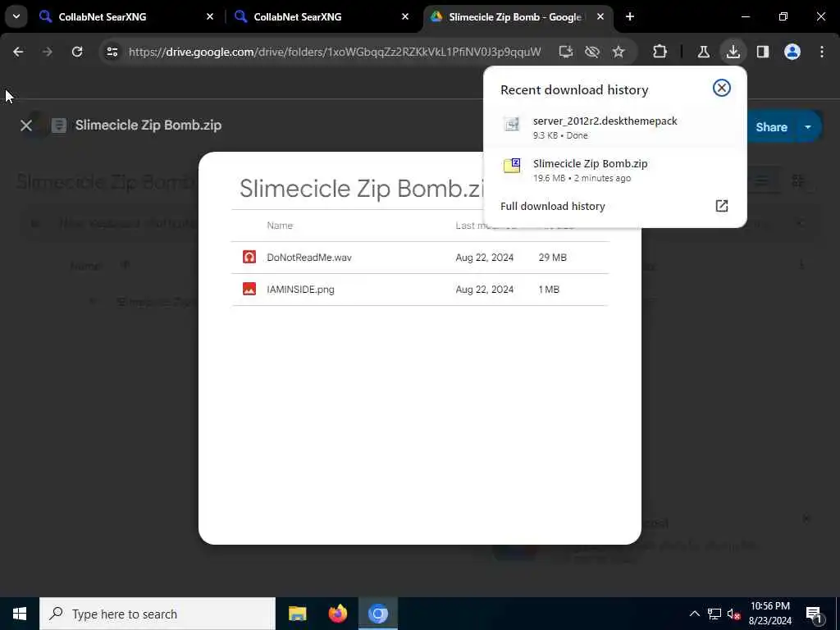Click the Share button
840x630 pixels.
pos(771,127)
